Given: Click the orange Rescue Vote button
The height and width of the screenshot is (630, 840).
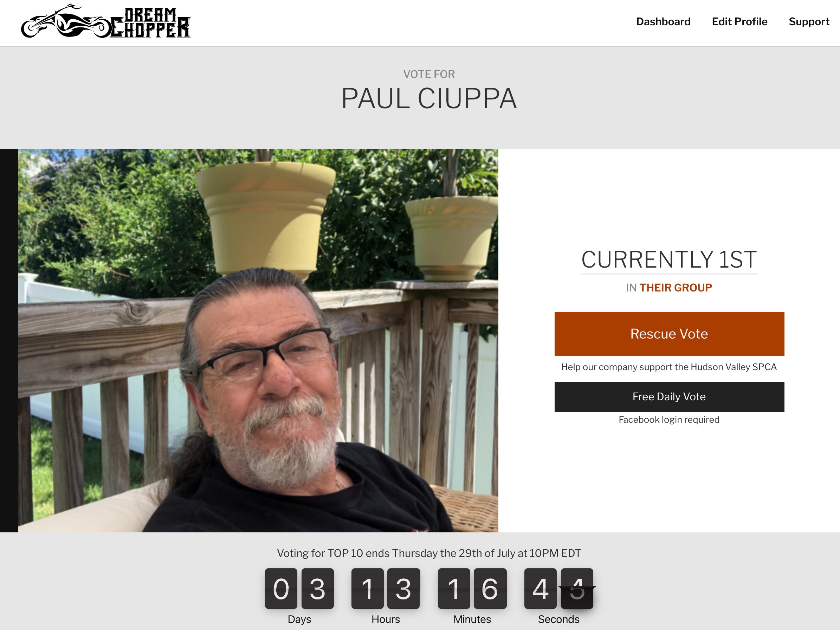Looking at the screenshot, I should pyautogui.click(x=669, y=334).
